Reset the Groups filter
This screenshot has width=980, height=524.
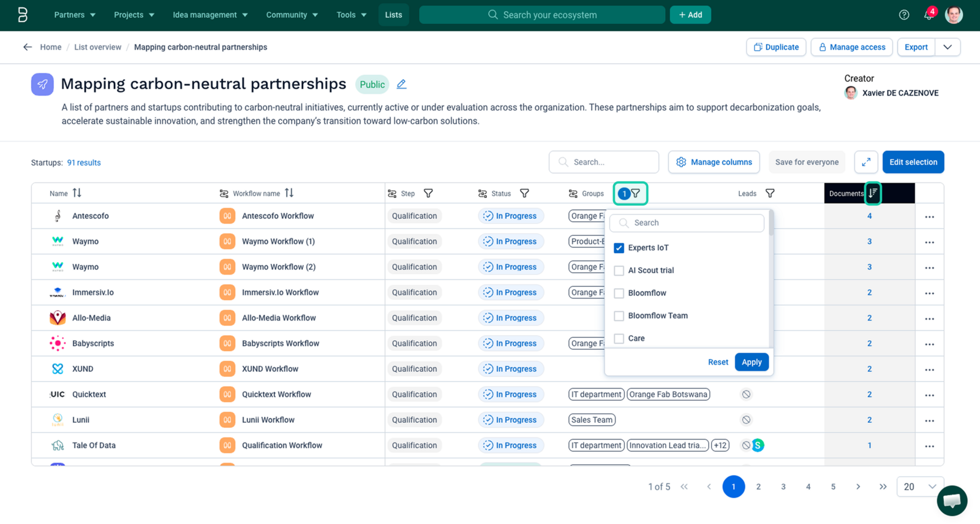(718, 362)
